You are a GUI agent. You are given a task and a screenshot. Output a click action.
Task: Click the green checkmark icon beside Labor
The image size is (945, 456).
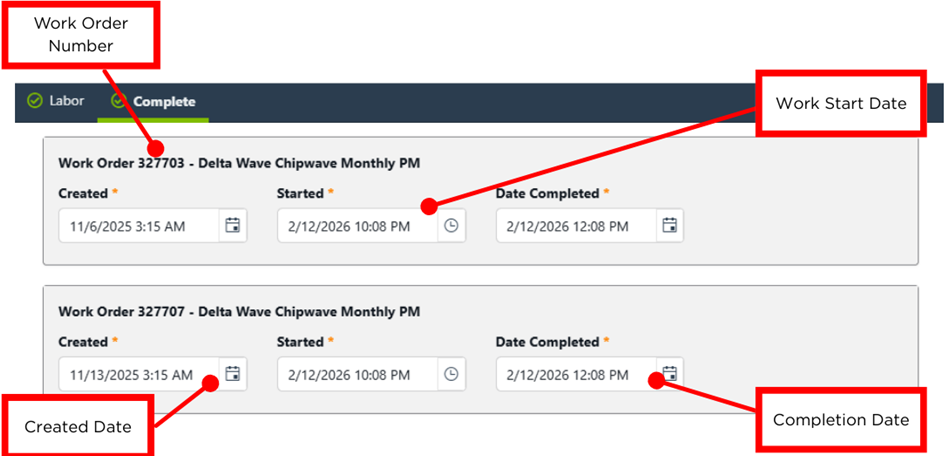click(35, 101)
